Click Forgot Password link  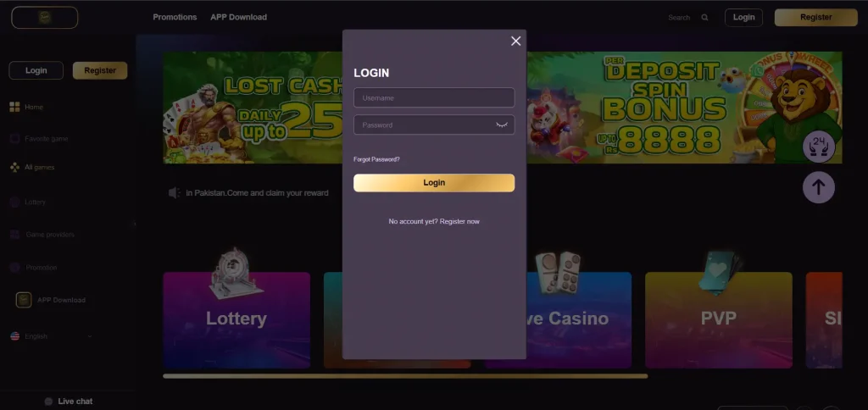pyautogui.click(x=376, y=159)
